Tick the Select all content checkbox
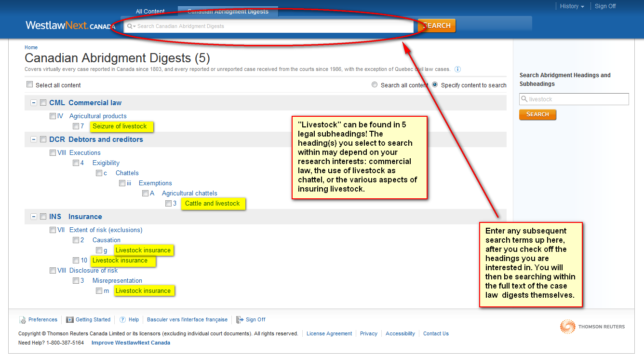The height and width of the screenshot is (359, 644). pos(30,84)
